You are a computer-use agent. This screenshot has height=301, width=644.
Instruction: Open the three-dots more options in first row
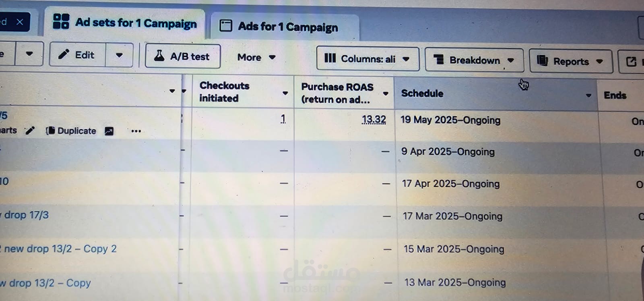136,131
